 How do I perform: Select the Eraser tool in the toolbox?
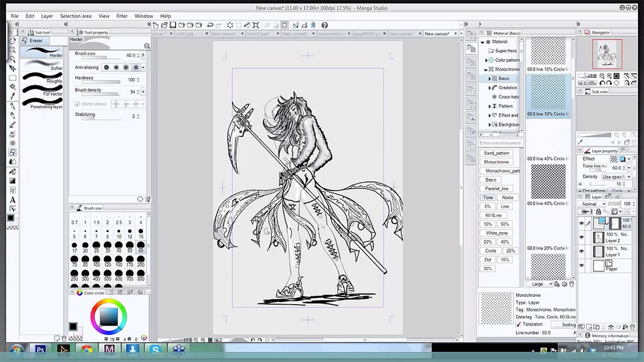point(12,152)
